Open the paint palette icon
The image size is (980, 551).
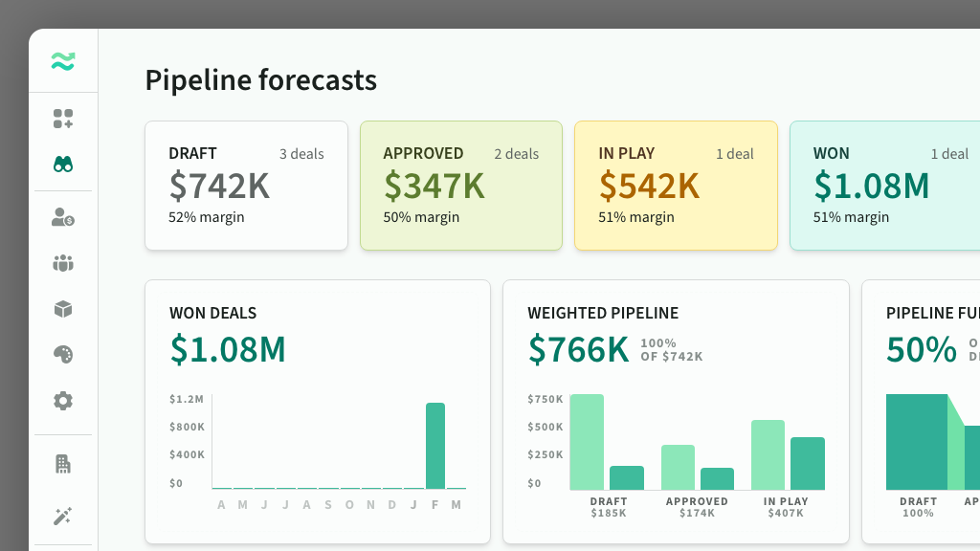pyautogui.click(x=63, y=355)
